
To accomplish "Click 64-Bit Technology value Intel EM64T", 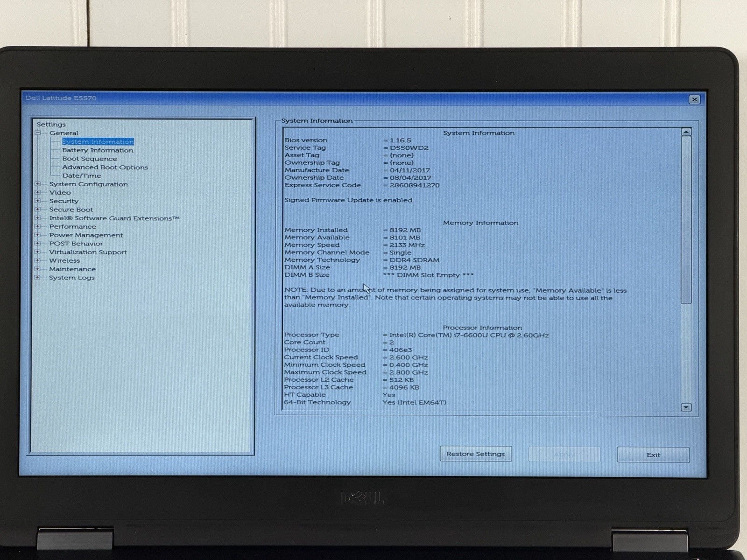I will click(x=414, y=402).
